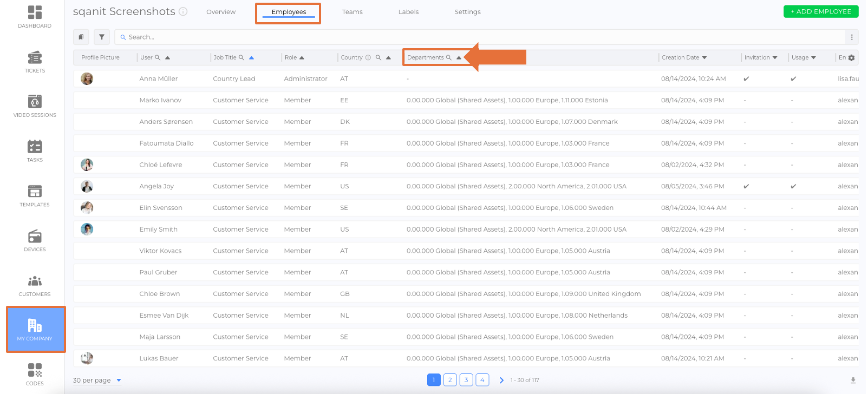This screenshot has height=394, width=868.
Task: Click Anna Müller's profile picture
Action: pyautogui.click(x=87, y=78)
